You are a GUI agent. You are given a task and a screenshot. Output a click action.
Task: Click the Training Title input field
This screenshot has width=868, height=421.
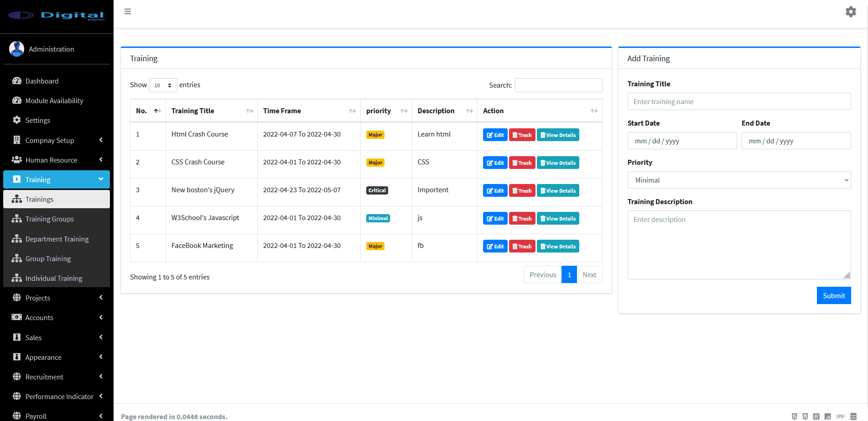739,101
